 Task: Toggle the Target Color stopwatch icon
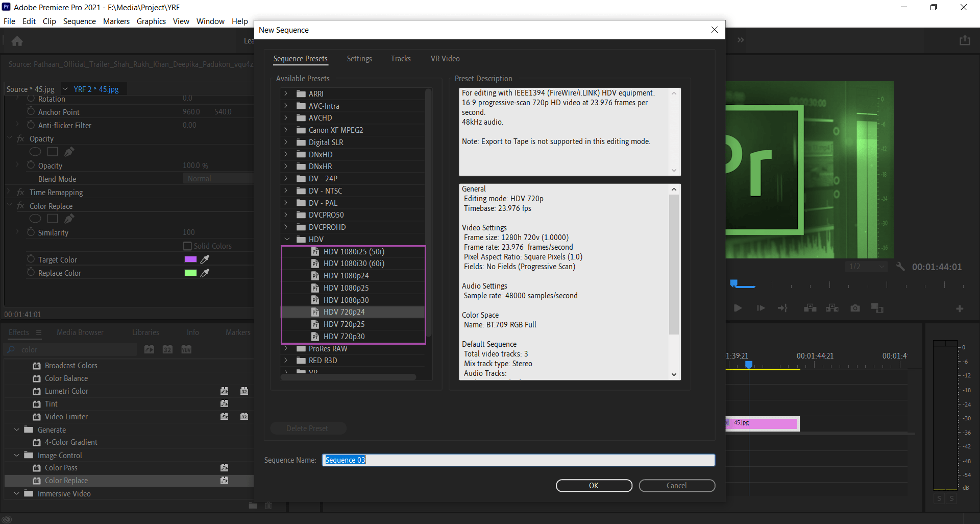coord(31,259)
